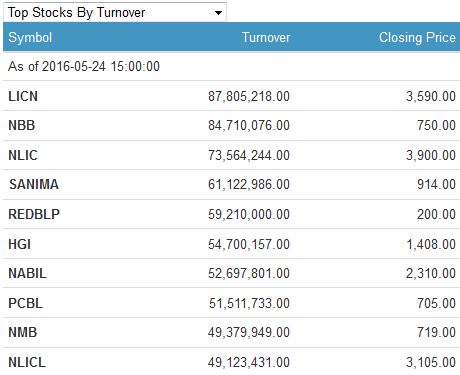Click the Turnover column header
The image size is (460, 375).
tap(266, 37)
